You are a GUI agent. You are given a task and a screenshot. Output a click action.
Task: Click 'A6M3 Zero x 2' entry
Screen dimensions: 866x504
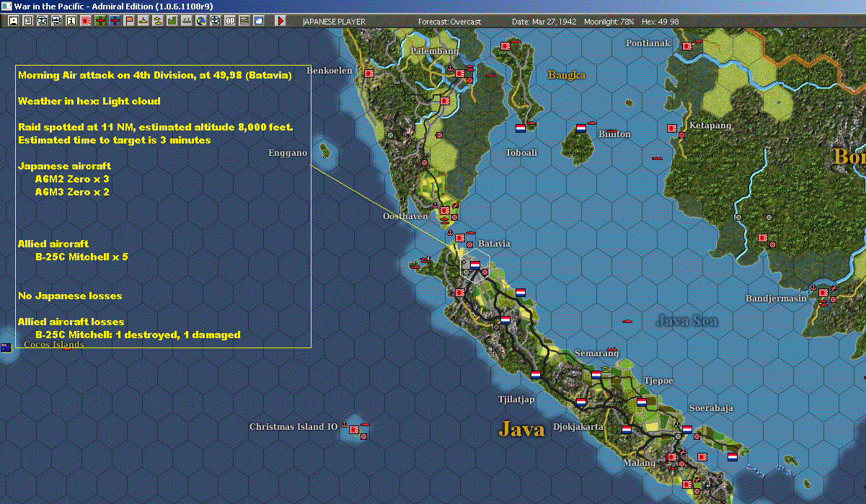[x=72, y=192]
